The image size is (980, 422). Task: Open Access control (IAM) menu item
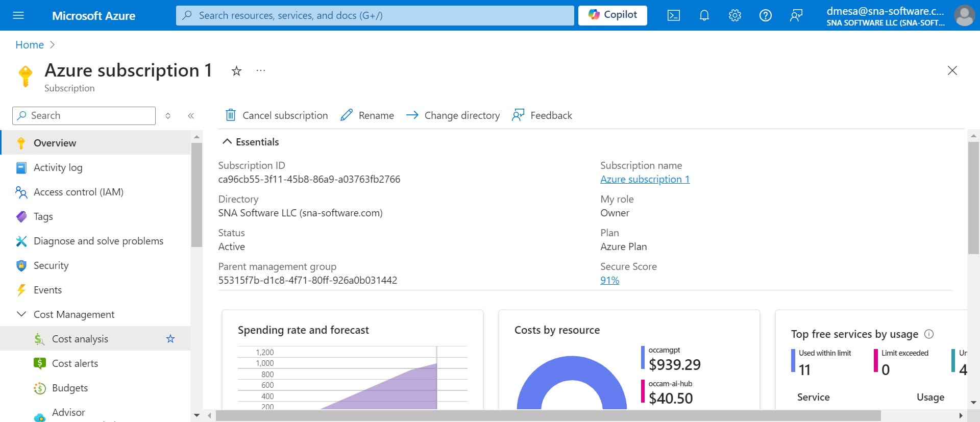[78, 192]
